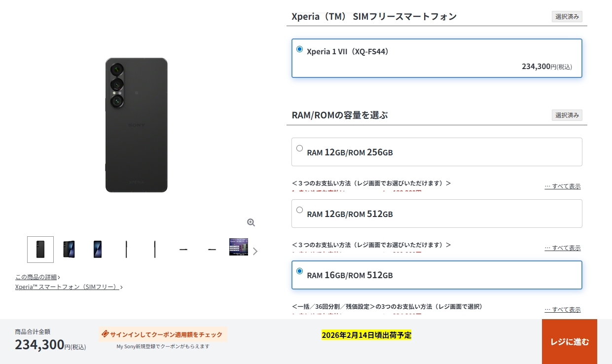The height and width of the screenshot is (364, 612).
Task: Advance thumbnails with the right chevron arrow
Action: 255,251
